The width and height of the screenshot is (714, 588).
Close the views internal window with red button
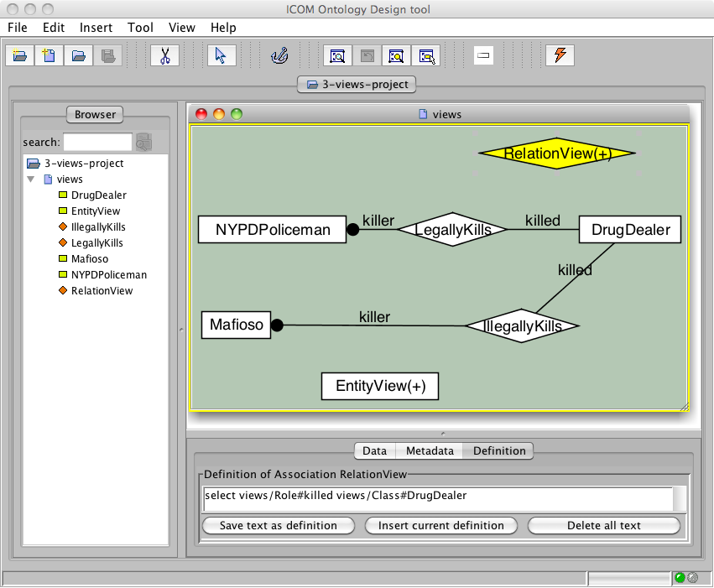[201, 114]
